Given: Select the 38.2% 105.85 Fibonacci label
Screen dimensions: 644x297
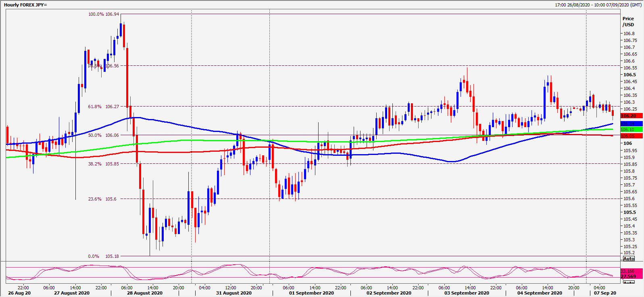Looking at the screenshot, I should (x=104, y=164).
